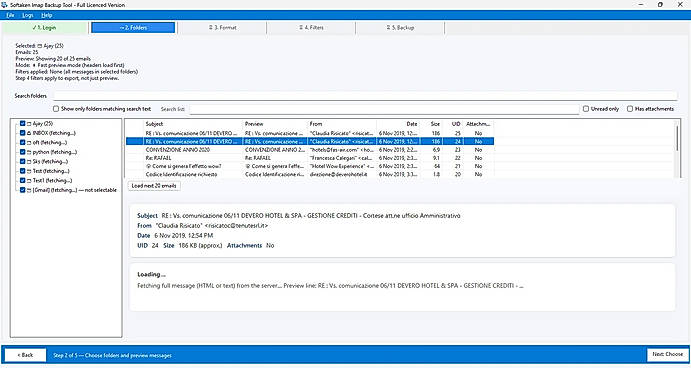Uncheck the python folder checkbox
691x368 pixels.
[x=22, y=152]
